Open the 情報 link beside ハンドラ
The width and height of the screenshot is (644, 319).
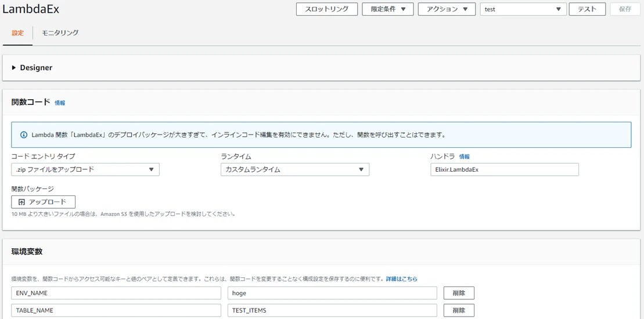(x=464, y=157)
